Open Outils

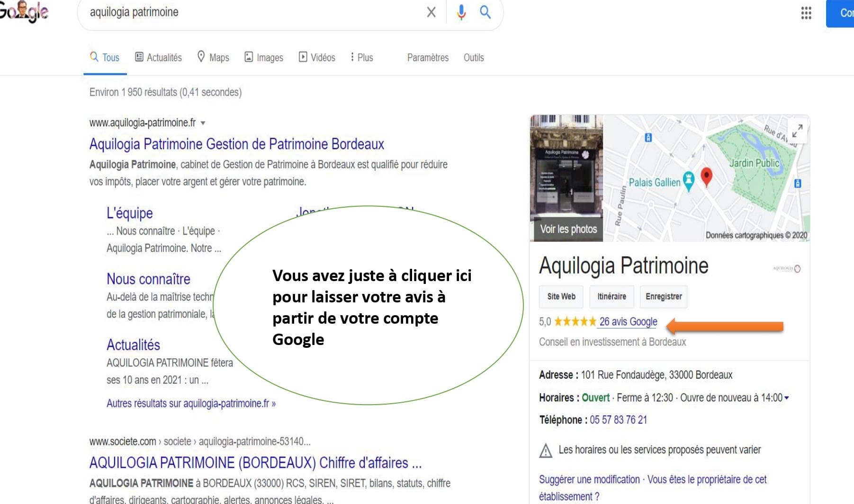pos(474,57)
